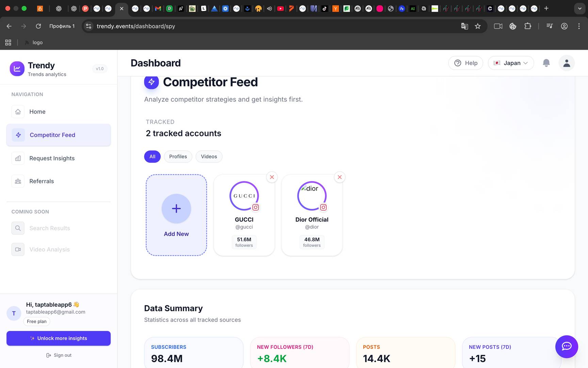This screenshot has width=588, height=368.
Task: Bookmark this page with star icon
Action: click(x=478, y=26)
